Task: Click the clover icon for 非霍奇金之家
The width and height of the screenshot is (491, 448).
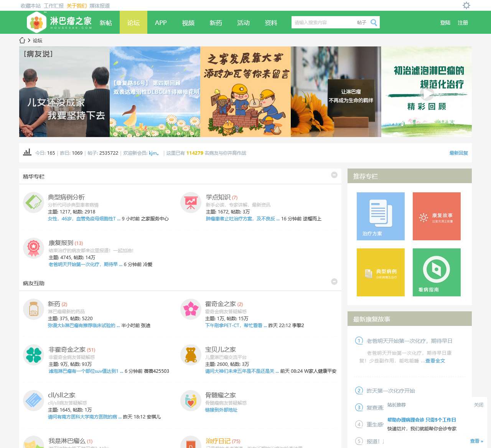Action: [33, 356]
